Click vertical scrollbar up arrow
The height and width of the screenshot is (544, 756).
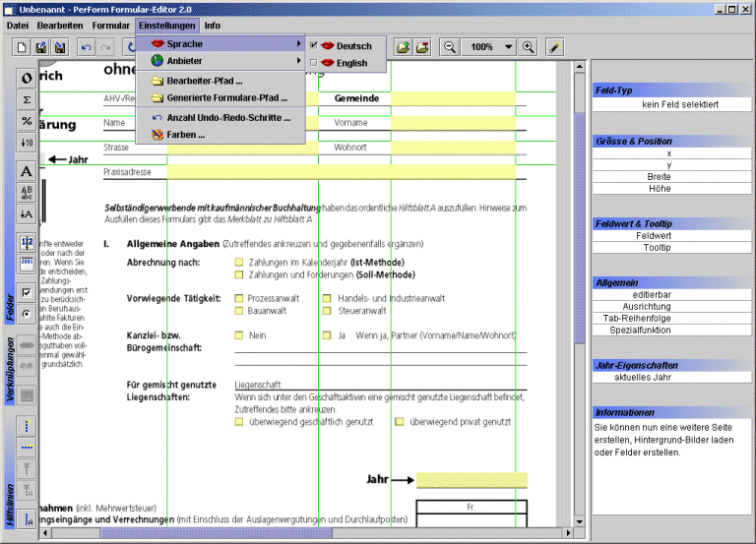[x=580, y=67]
